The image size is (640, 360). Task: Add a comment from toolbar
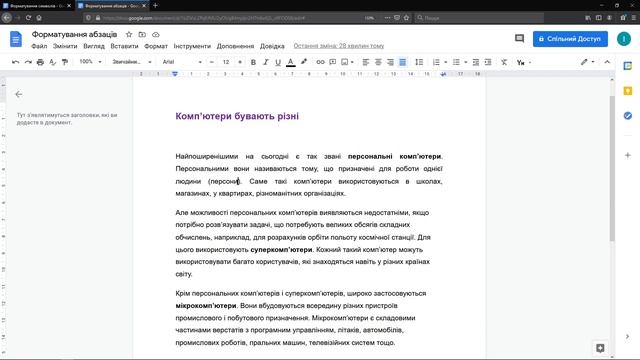333,62
